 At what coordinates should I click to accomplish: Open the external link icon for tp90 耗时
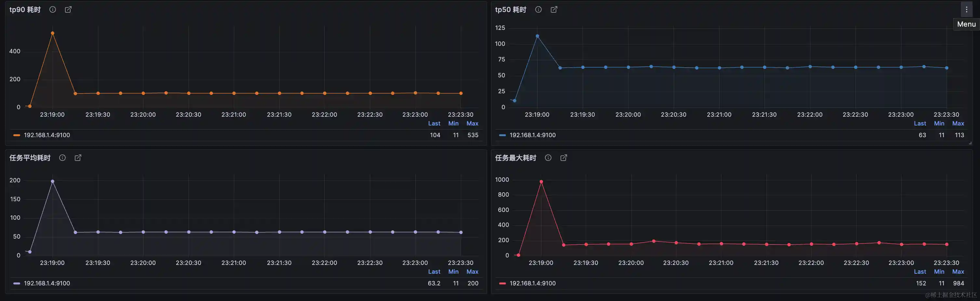(x=68, y=9)
